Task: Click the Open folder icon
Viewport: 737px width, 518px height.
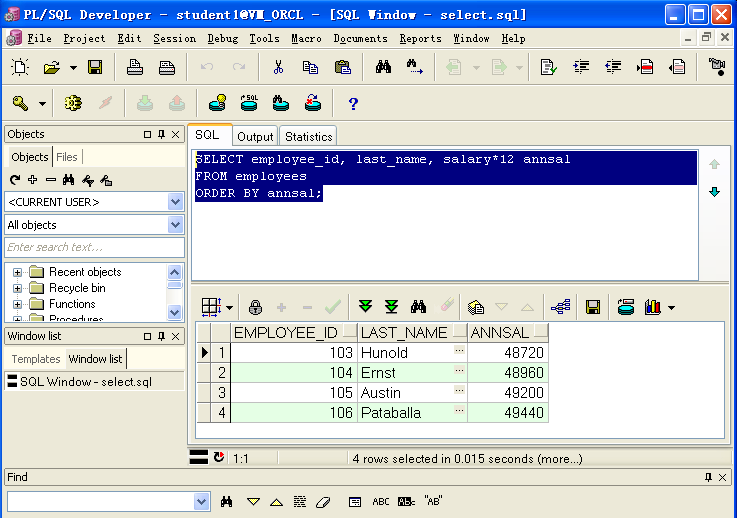Action: (52, 67)
